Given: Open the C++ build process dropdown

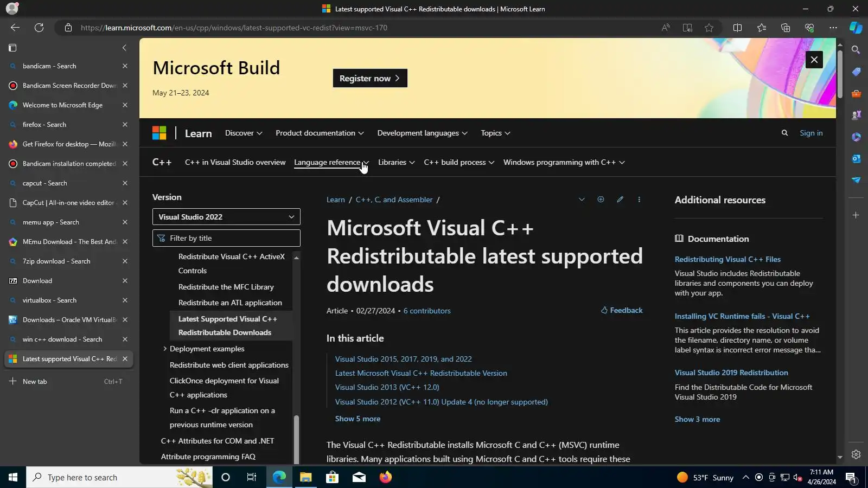Looking at the screenshot, I should [x=459, y=162].
